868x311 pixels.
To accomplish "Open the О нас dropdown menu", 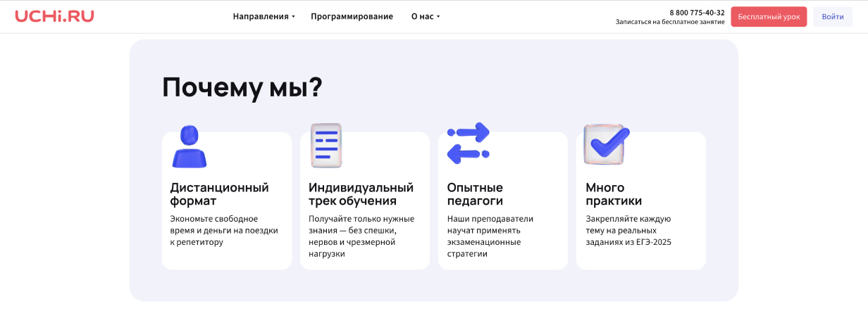I will point(425,16).
